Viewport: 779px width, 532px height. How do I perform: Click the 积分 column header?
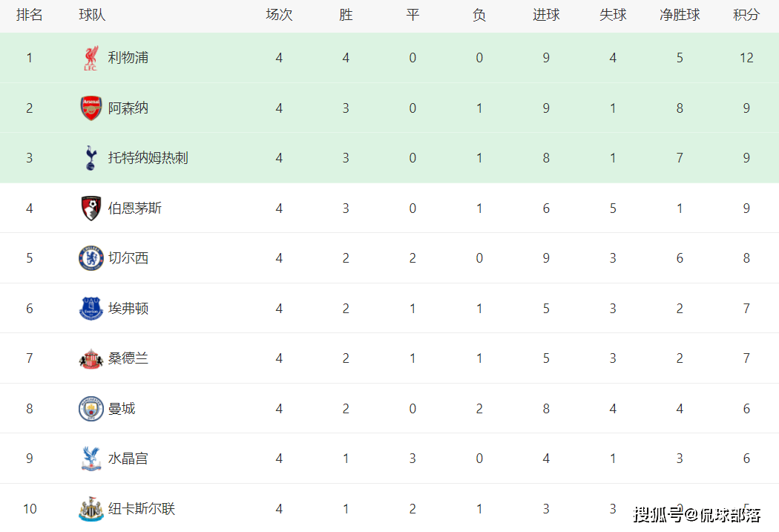click(746, 15)
